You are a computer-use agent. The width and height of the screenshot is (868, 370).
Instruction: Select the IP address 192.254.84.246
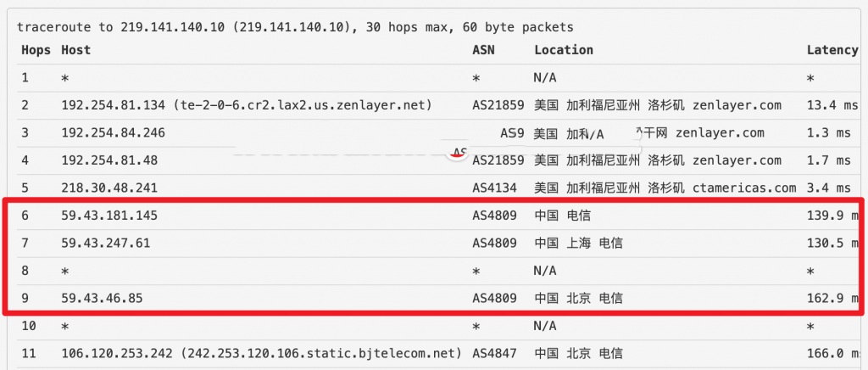pyautogui.click(x=114, y=132)
